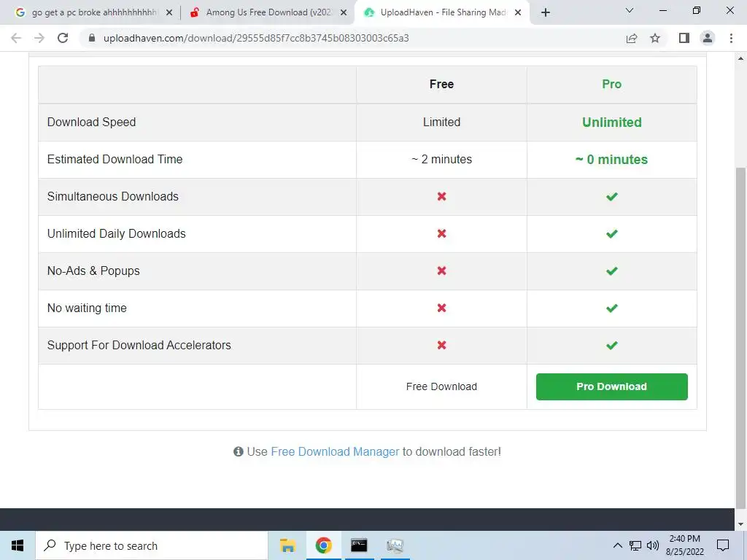This screenshot has height=560, width=747.
Task: Click the page vertical scrollbar thumb
Action: pyautogui.click(x=740, y=338)
